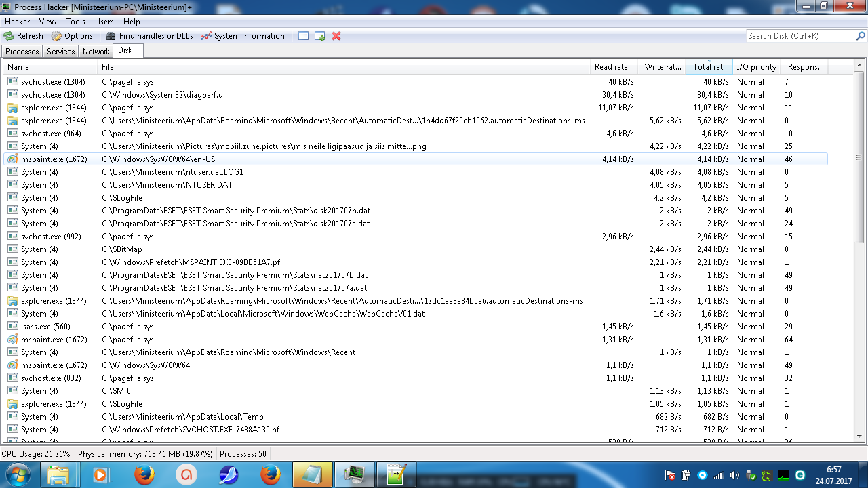This screenshot has height=488, width=868.
Task: Click the network signal tray icon
Action: [719, 475]
